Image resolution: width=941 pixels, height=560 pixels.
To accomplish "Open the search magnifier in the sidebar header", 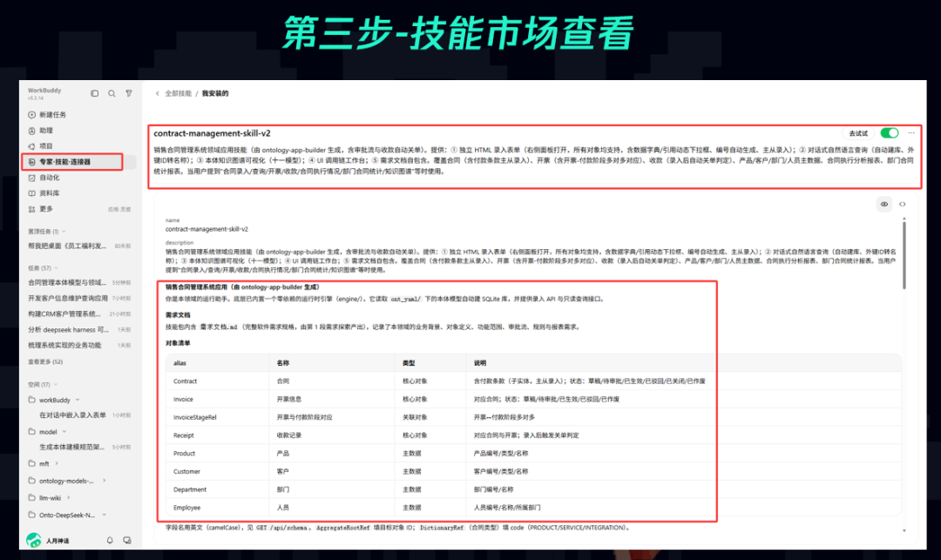I will pyautogui.click(x=112, y=93).
